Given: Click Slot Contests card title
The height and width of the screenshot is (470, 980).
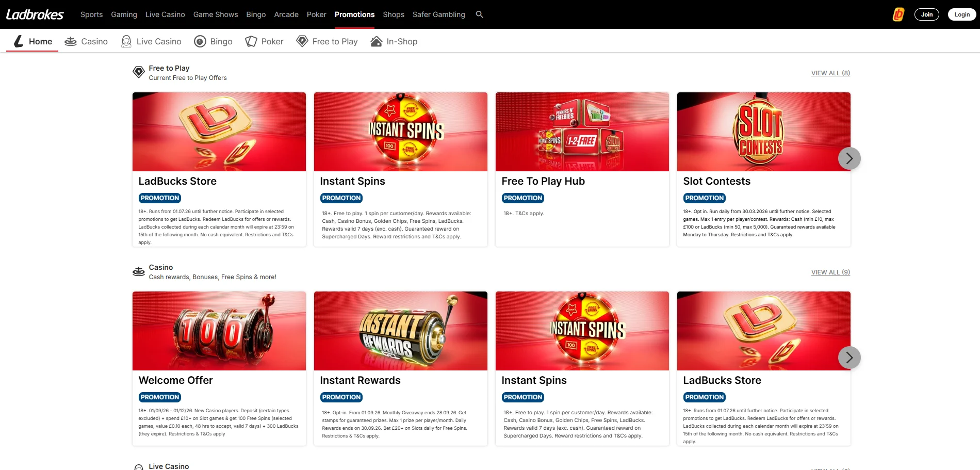Looking at the screenshot, I should (x=716, y=181).
